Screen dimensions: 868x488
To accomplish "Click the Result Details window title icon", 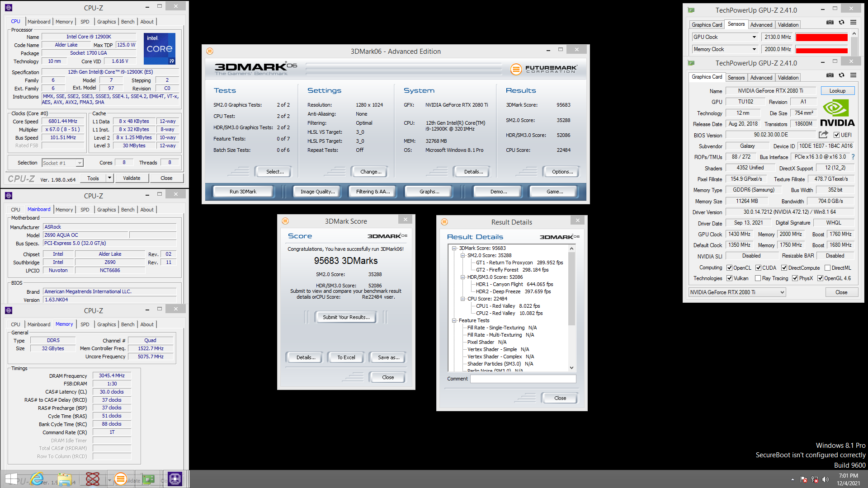I will pyautogui.click(x=444, y=222).
